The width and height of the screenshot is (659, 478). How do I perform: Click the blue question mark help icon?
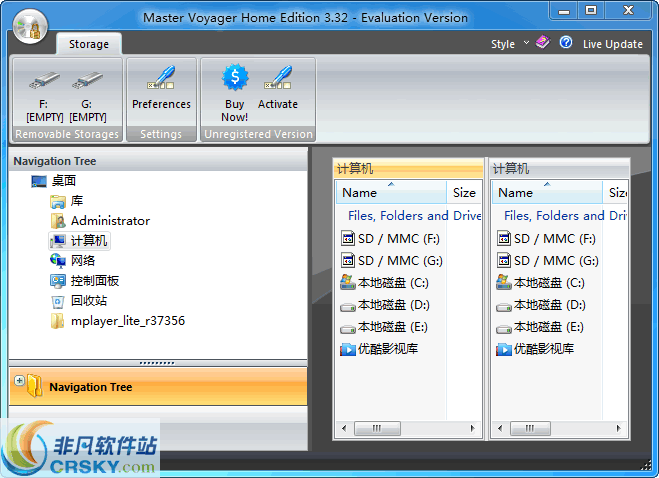coord(566,42)
